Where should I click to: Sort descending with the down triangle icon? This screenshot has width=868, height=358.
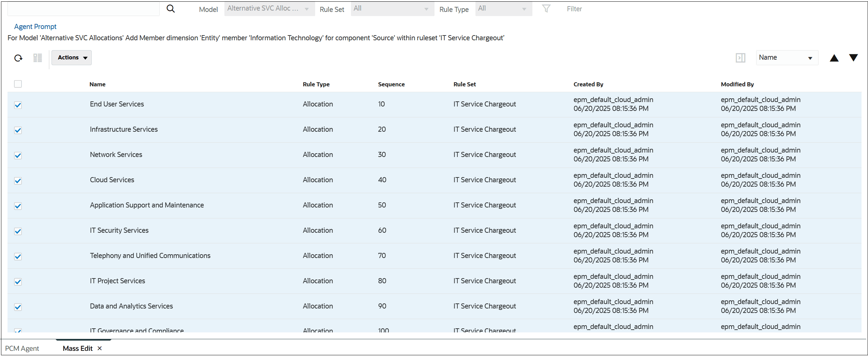(x=853, y=58)
